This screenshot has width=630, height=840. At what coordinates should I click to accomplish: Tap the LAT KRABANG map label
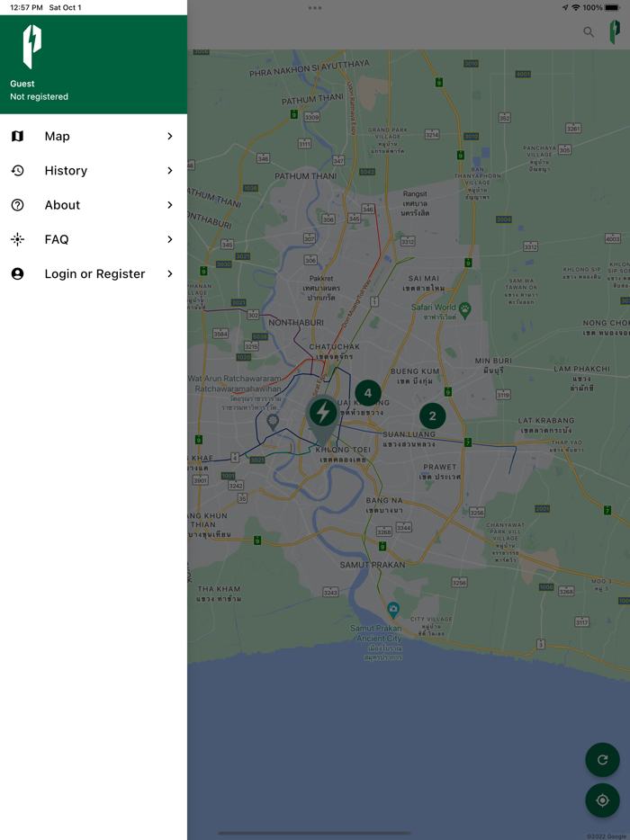546,421
